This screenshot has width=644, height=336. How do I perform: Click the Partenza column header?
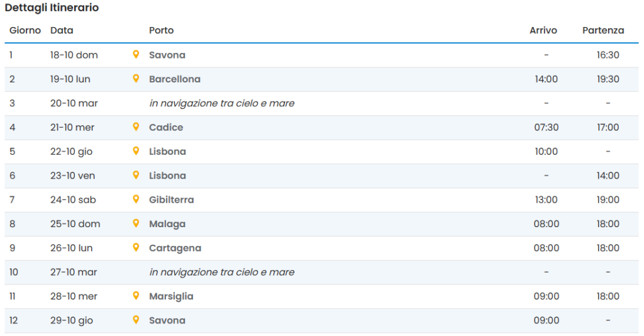[603, 30]
